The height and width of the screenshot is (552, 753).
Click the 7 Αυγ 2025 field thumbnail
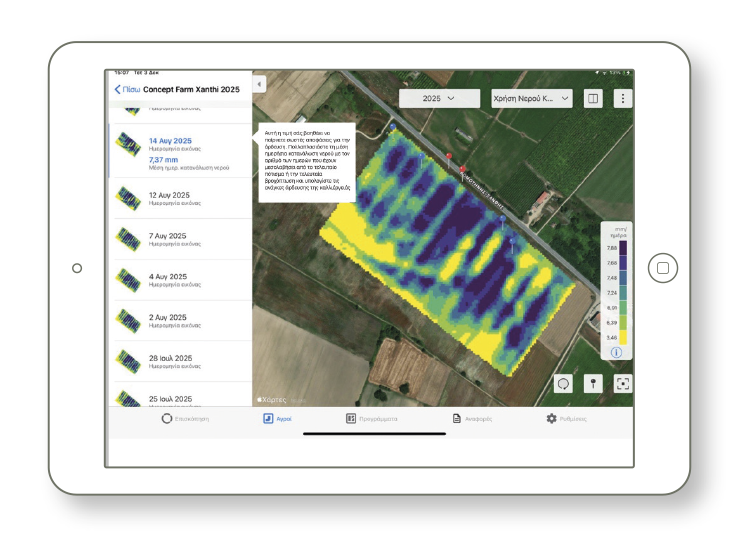click(127, 240)
